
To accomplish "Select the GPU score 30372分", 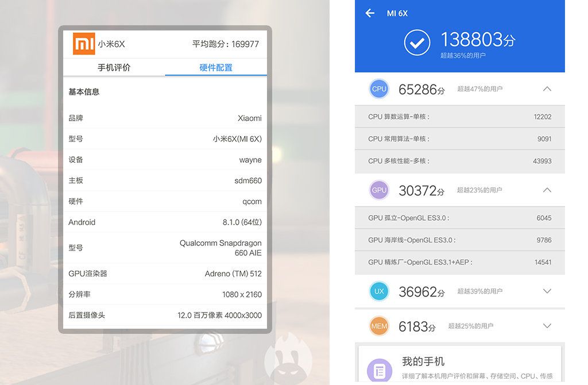I will coord(421,191).
